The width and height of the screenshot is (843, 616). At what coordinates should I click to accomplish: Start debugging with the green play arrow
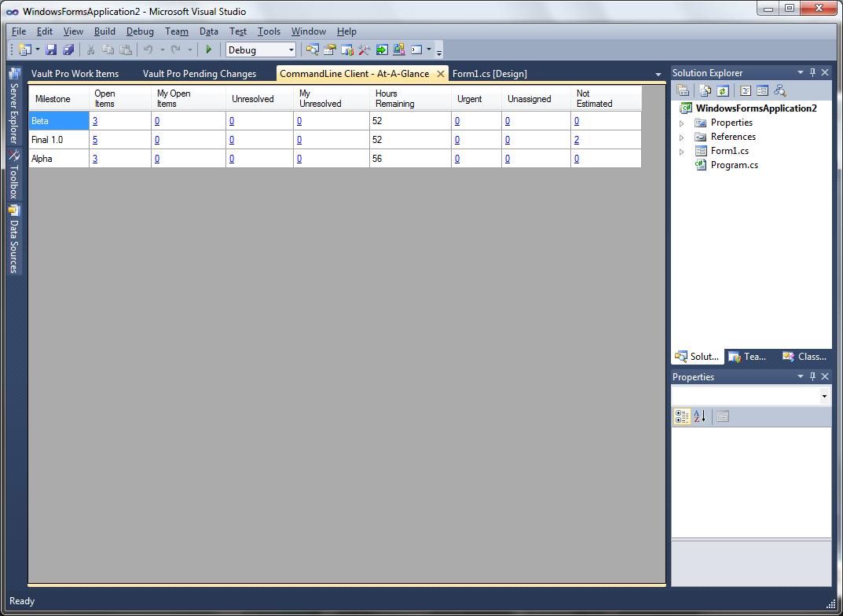click(208, 50)
